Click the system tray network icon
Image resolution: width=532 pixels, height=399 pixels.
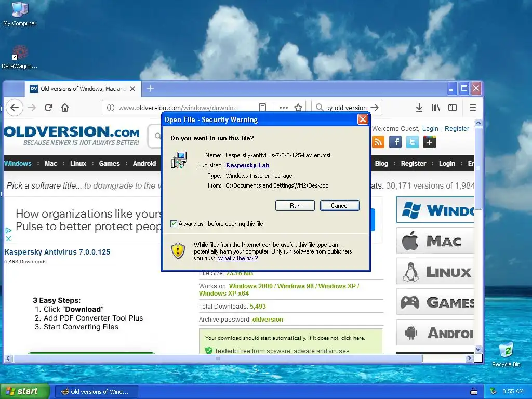(493, 392)
